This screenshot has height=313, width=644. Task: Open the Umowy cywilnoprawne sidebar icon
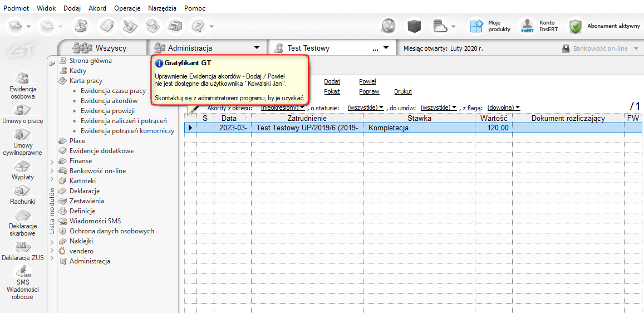[23, 135]
